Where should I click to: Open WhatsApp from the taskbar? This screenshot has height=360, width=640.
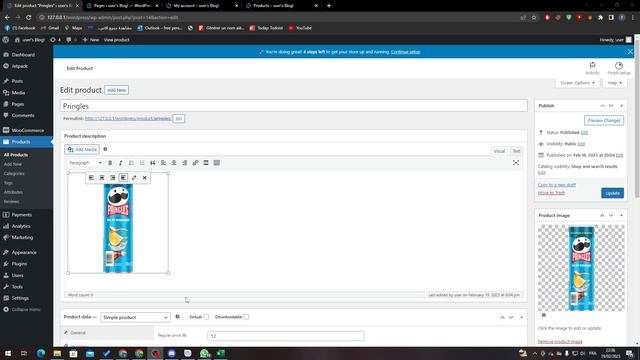pos(204,353)
